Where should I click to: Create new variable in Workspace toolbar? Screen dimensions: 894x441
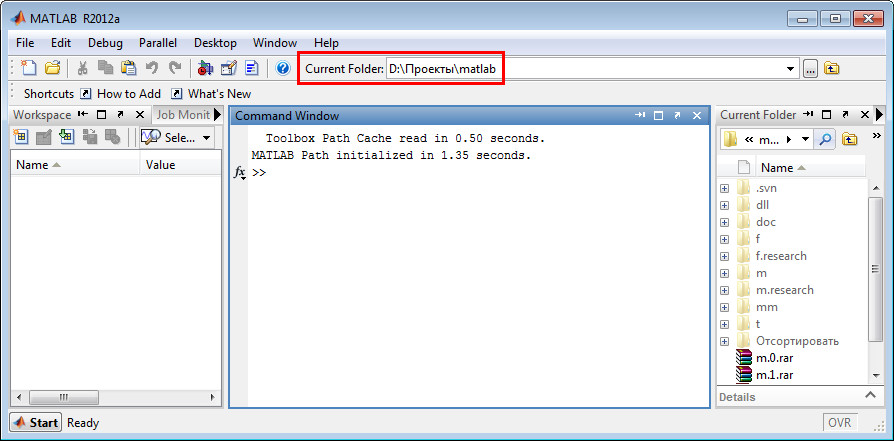21,136
